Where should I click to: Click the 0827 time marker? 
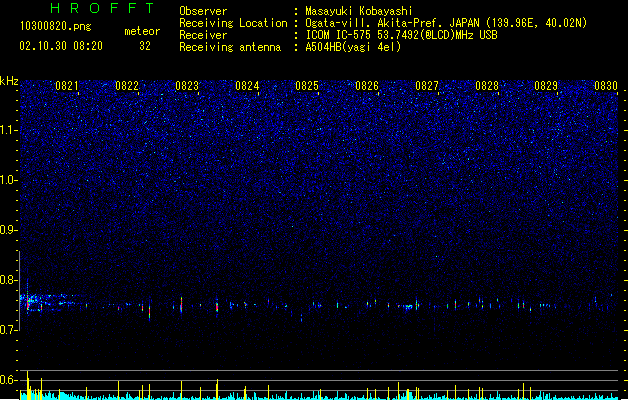[x=427, y=86]
